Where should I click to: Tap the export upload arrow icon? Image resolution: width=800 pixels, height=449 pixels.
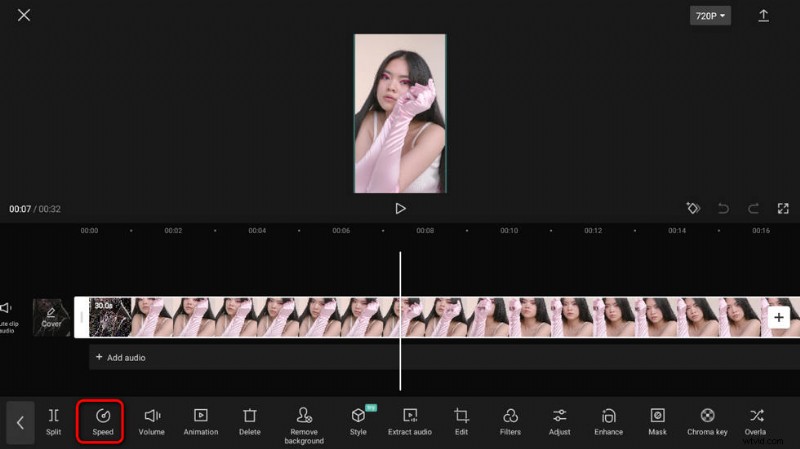[x=763, y=15]
